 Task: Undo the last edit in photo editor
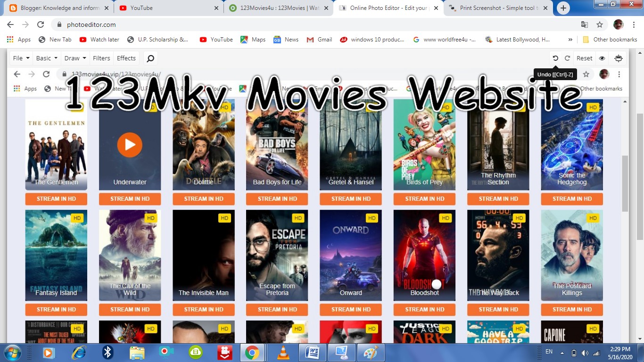click(555, 58)
